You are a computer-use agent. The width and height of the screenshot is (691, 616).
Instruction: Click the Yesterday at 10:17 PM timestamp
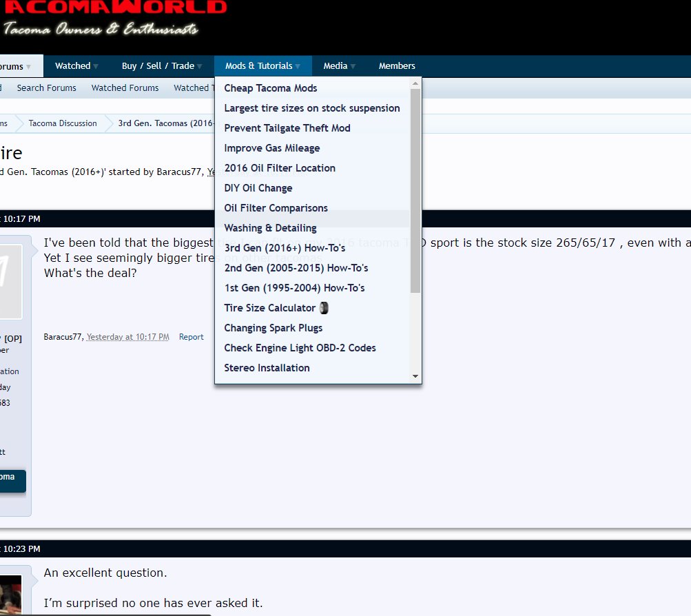click(x=128, y=337)
